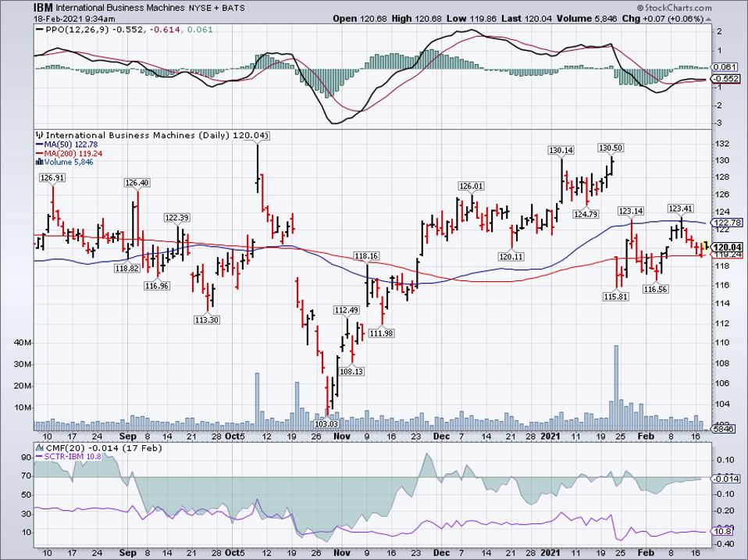The height and width of the screenshot is (560, 748).
Task: Click the Low 119.86 header value
Action: 472,19
